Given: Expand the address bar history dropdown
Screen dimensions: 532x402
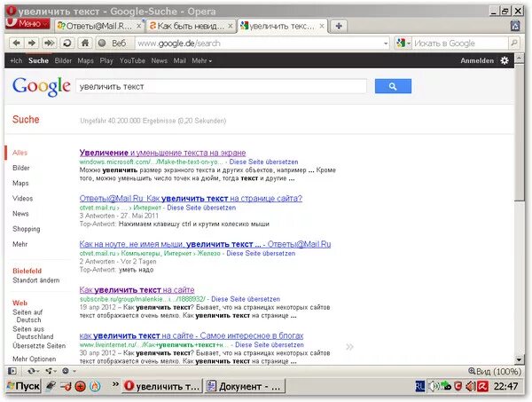Looking at the screenshot, I should (386, 43).
